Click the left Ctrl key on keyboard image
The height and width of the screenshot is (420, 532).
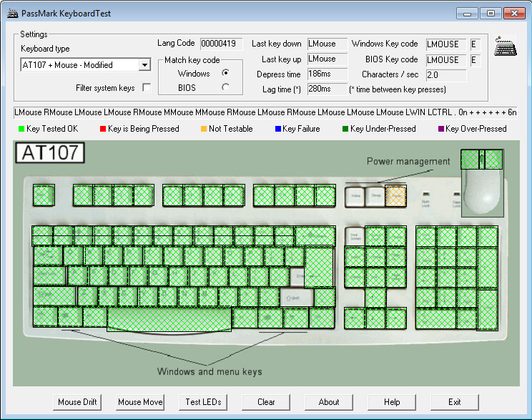pos(45,317)
